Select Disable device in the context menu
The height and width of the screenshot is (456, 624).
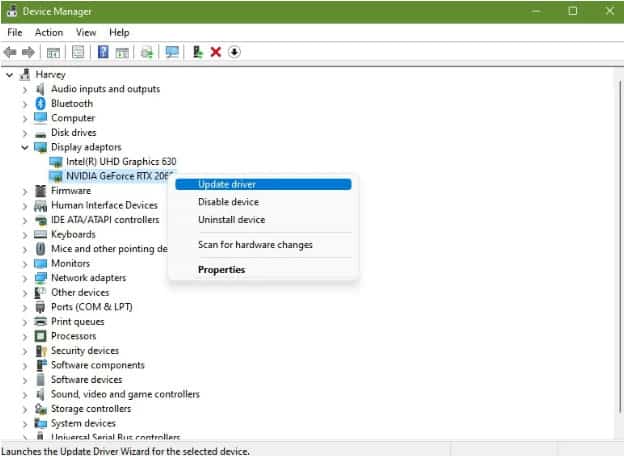click(x=228, y=202)
